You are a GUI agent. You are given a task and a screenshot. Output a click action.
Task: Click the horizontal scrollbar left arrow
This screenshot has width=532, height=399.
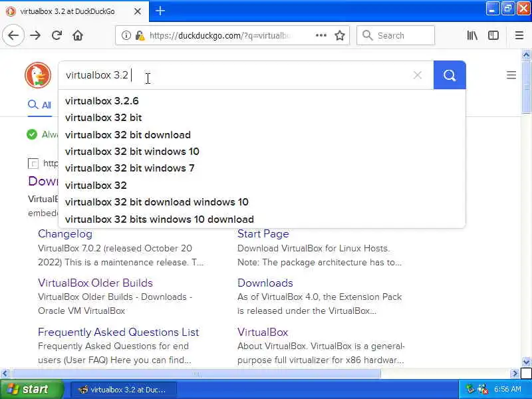[x=5, y=374]
